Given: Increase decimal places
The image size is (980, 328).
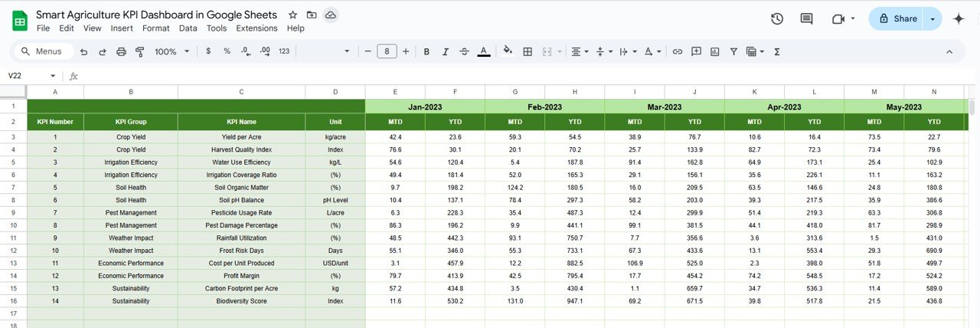Looking at the screenshot, I should pos(265,51).
